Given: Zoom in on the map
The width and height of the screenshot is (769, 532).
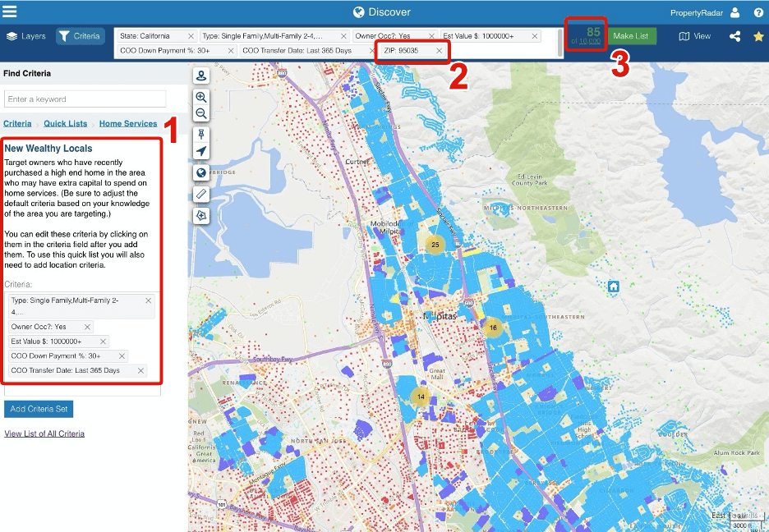Looking at the screenshot, I should (x=201, y=97).
